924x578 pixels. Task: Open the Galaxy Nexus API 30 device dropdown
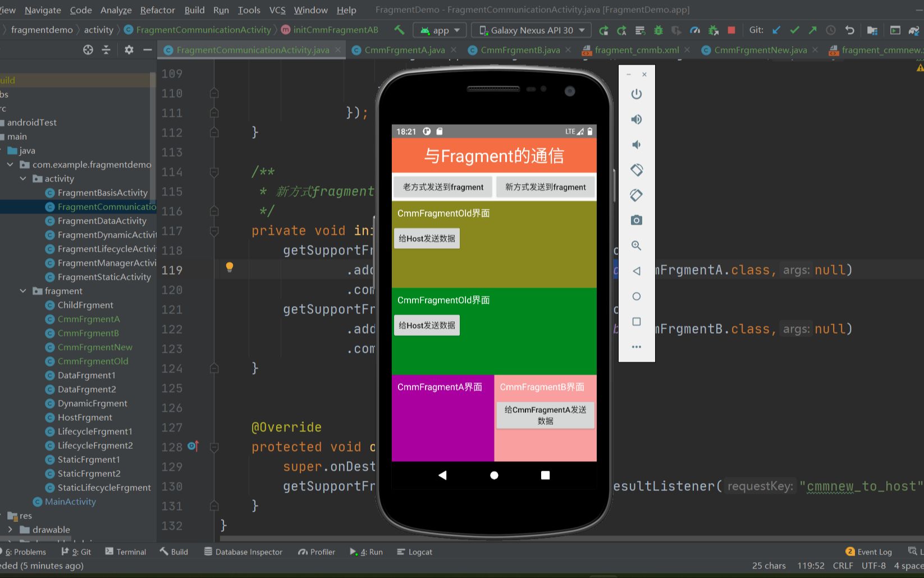531,30
